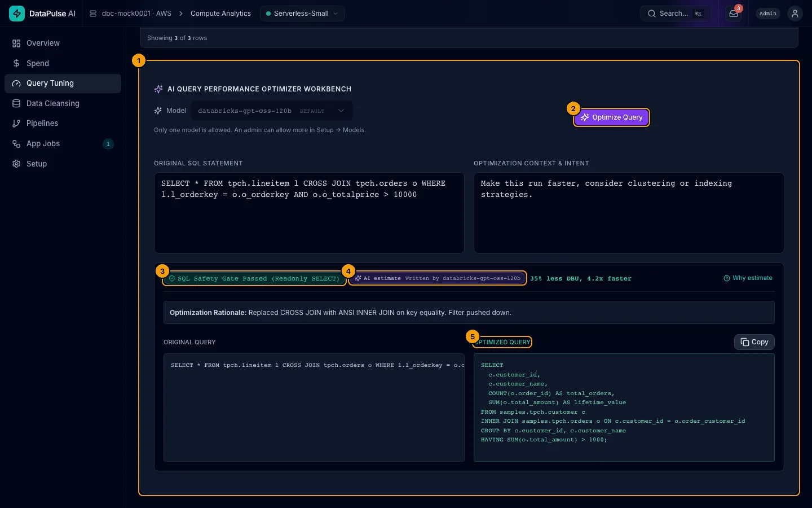Screen dimensions: 812x508
Task: Click the sparkle icon next to Model
Action: click(158, 111)
